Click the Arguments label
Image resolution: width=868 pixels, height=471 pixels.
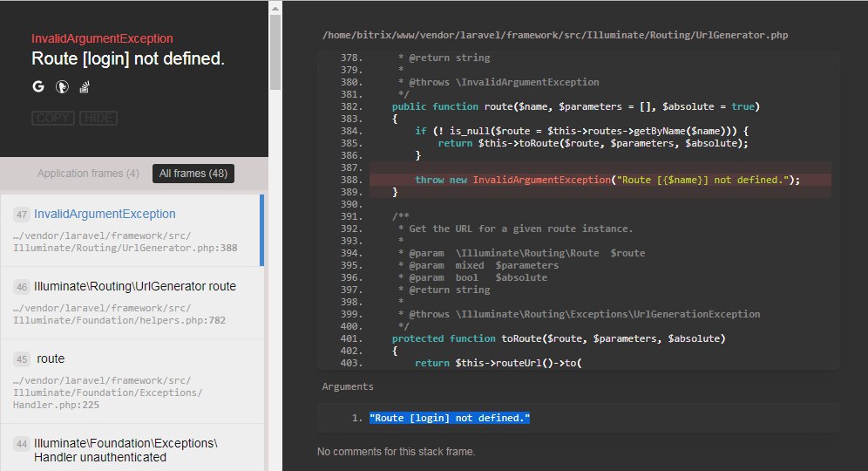[348, 386]
